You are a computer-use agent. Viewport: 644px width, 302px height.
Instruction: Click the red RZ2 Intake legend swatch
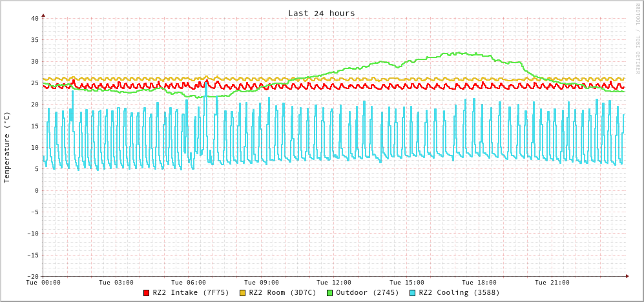pyautogui.click(x=147, y=293)
